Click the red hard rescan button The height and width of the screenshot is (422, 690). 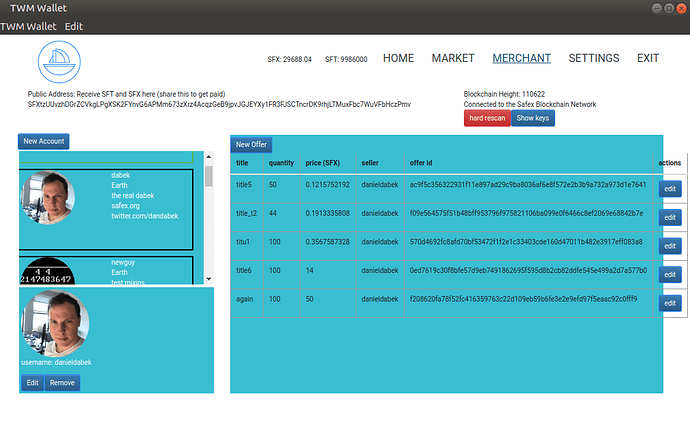tap(487, 118)
